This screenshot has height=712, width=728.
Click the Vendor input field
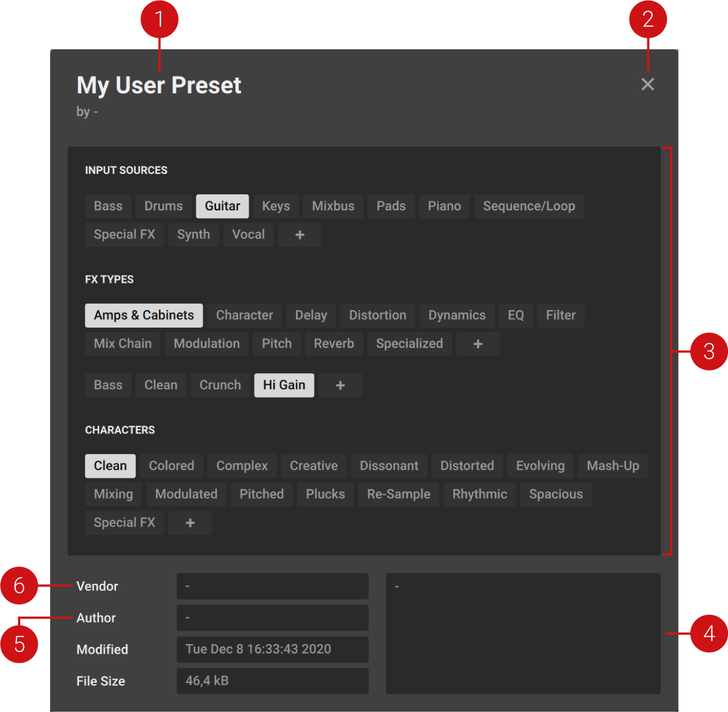click(272, 586)
